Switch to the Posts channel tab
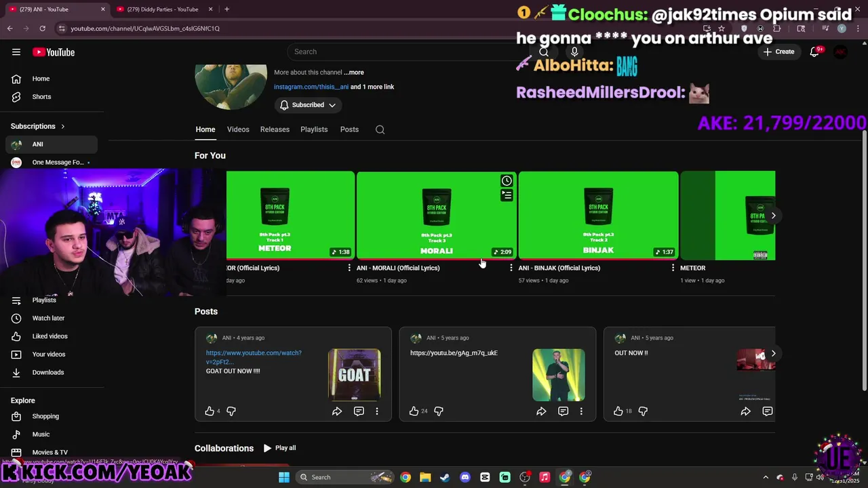This screenshot has width=868, height=488. tap(349, 129)
